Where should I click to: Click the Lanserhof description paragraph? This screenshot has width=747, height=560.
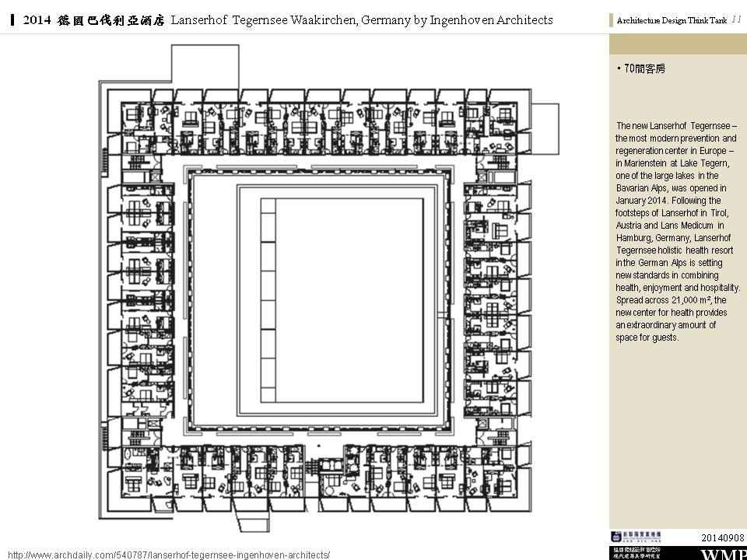tap(676, 231)
